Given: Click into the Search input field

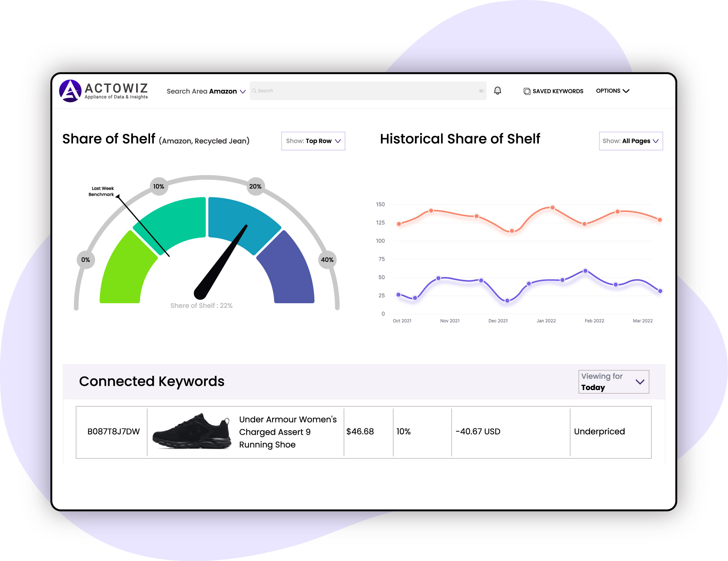Looking at the screenshot, I should [368, 91].
